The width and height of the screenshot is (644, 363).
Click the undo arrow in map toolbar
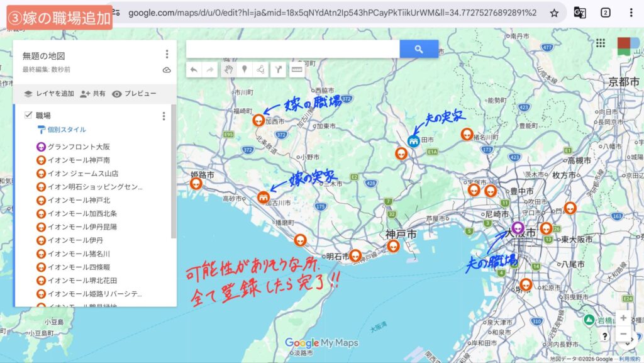pos(194,70)
